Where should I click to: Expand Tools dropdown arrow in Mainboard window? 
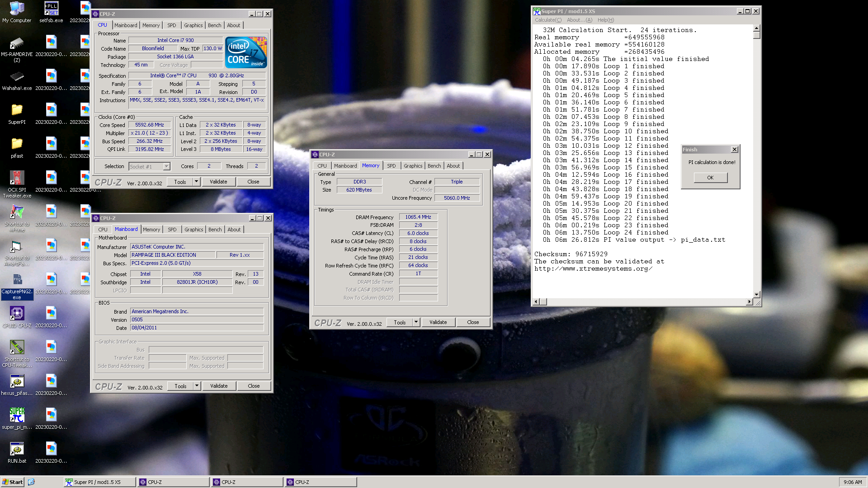pyautogui.click(x=197, y=386)
